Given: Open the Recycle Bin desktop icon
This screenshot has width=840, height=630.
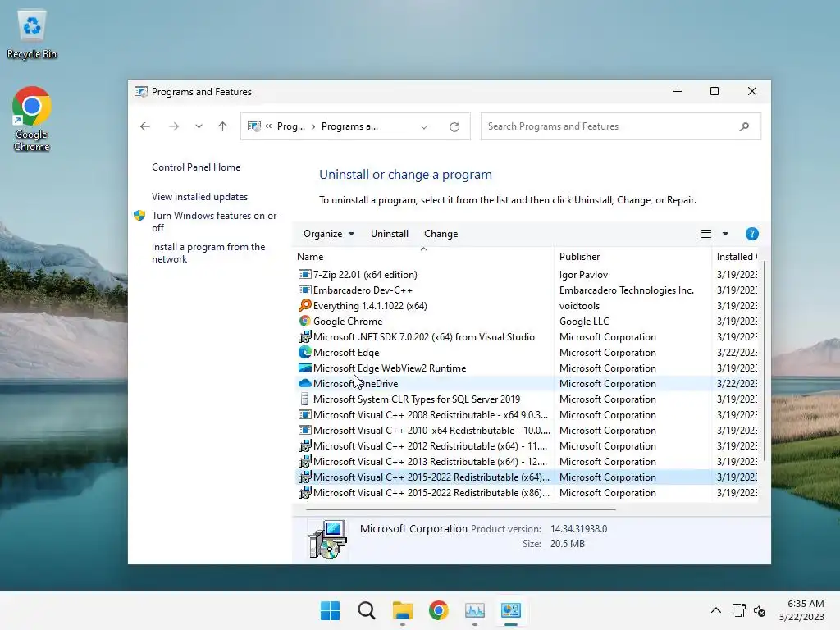Looking at the screenshot, I should (32, 34).
